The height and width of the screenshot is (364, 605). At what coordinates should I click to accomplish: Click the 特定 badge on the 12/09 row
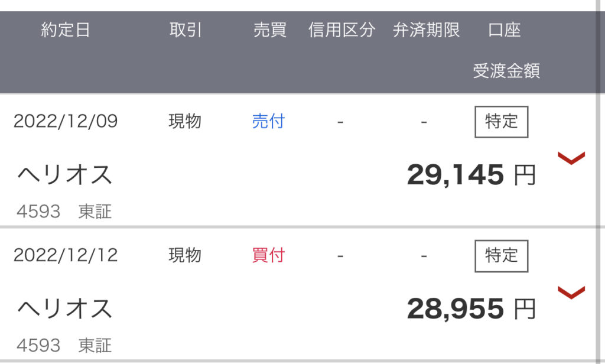501,122
